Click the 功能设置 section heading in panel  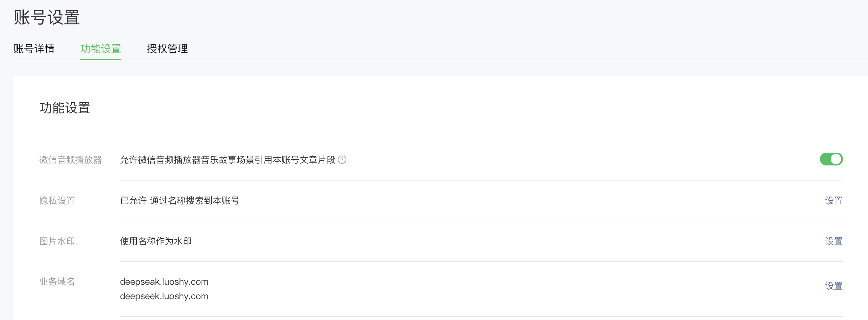tap(65, 108)
